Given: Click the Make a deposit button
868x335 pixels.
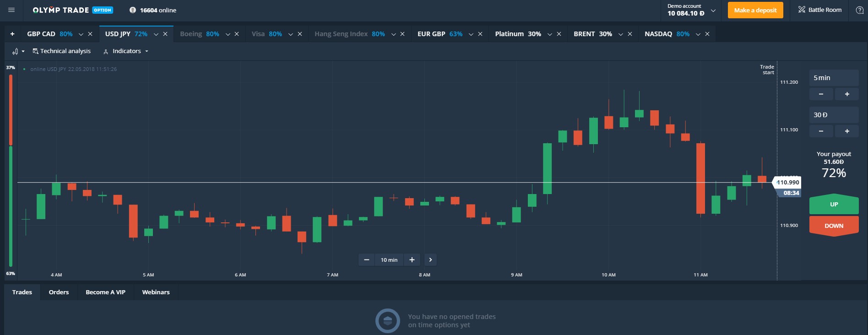Looking at the screenshot, I should pyautogui.click(x=755, y=10).
